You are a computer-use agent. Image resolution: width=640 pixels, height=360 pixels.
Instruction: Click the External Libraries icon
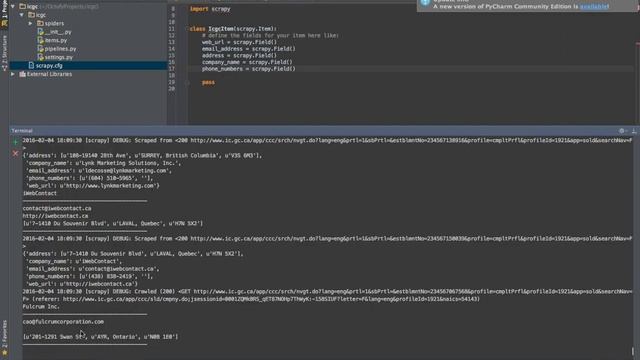point(22,74)
